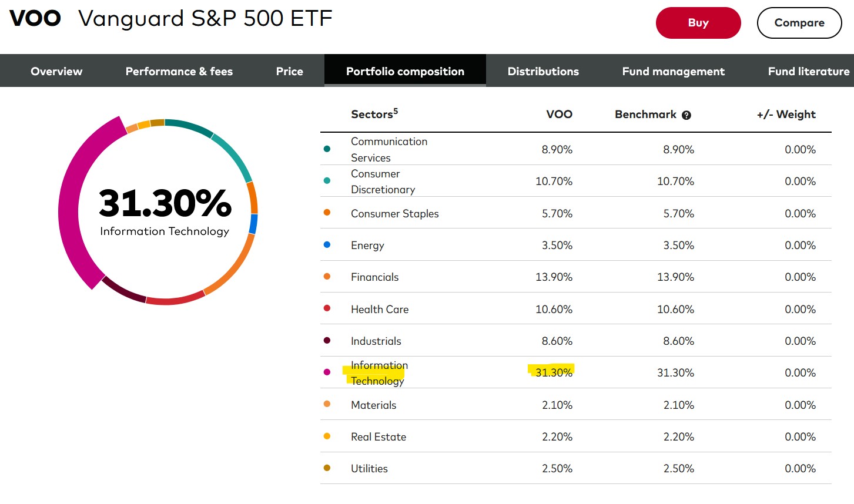Image resolution: width=854 pixels, height=504 pixels.
Task: Click the Health Care sector row
Action: (576, 309)
